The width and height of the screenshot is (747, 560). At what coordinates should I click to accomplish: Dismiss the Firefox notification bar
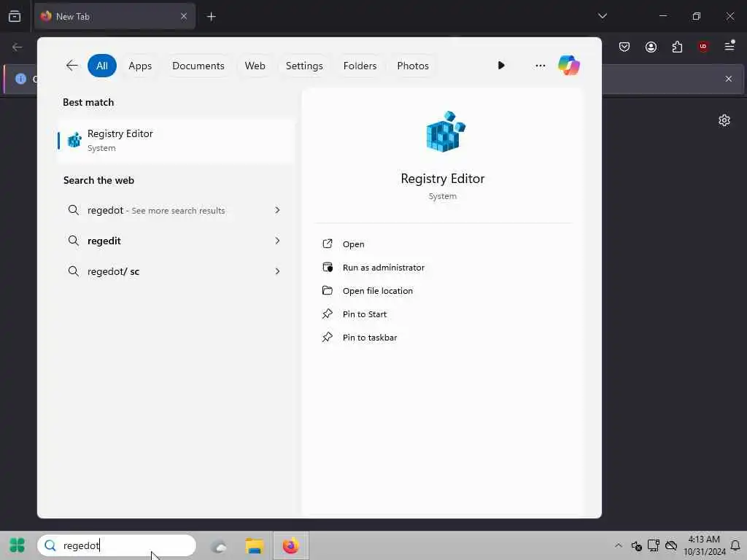pyautogui.click(x=729, y=79)
